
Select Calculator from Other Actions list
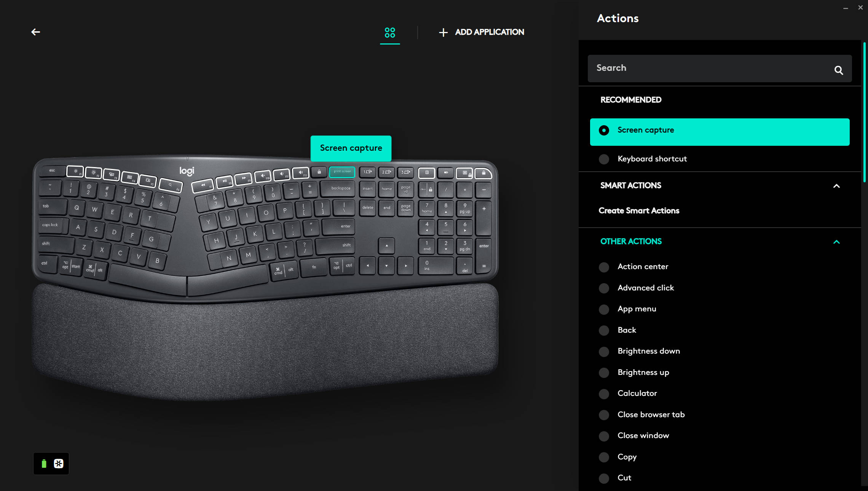click(x=637, y=393)
